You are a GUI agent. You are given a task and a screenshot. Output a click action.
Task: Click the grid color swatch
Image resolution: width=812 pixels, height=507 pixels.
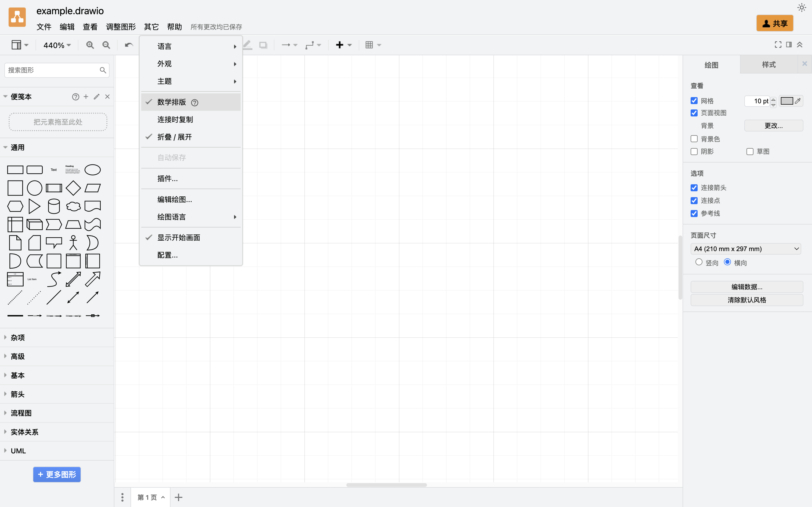pyautogui.click(x=786, y=101)
